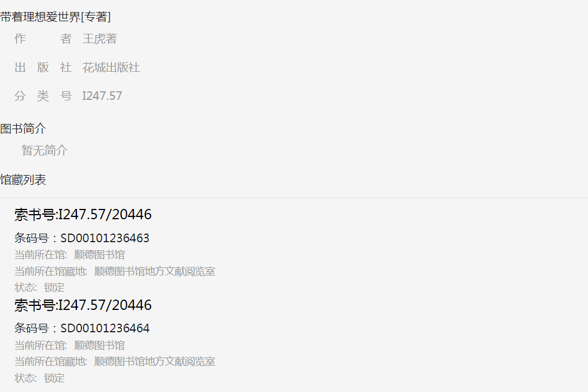Click first 顺德图书馆地方文献阅览室 location
Viewport: 588px width, 392px height.
154,271
